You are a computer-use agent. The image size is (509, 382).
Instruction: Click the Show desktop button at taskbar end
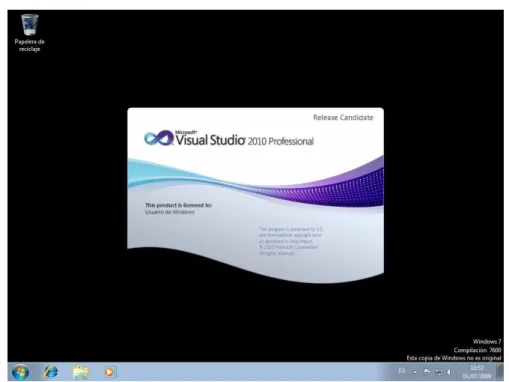(x=500, y=372)
